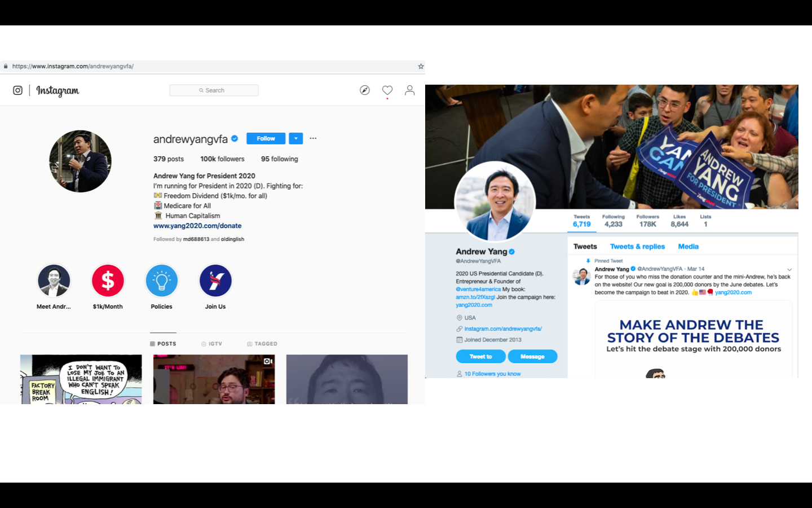Open the $1k/Month story highlight
This screenshot has width=812, height=508.
click(x=108, y=281)
